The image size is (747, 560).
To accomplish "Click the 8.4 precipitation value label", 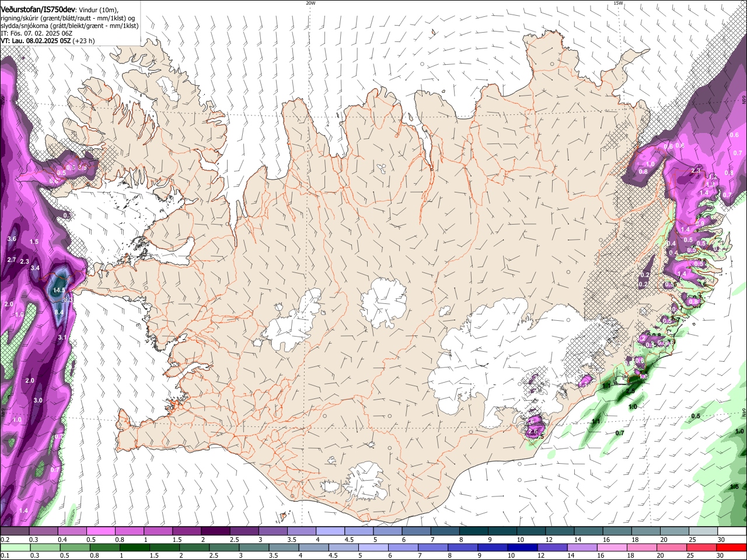I will [59, 312].
